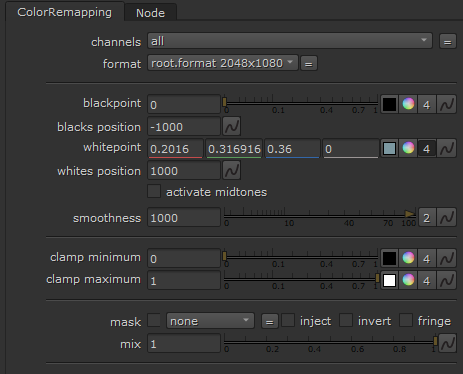The image size is (463, 374).
Task: Switch to the Node tab
Action: coord(150,13)
